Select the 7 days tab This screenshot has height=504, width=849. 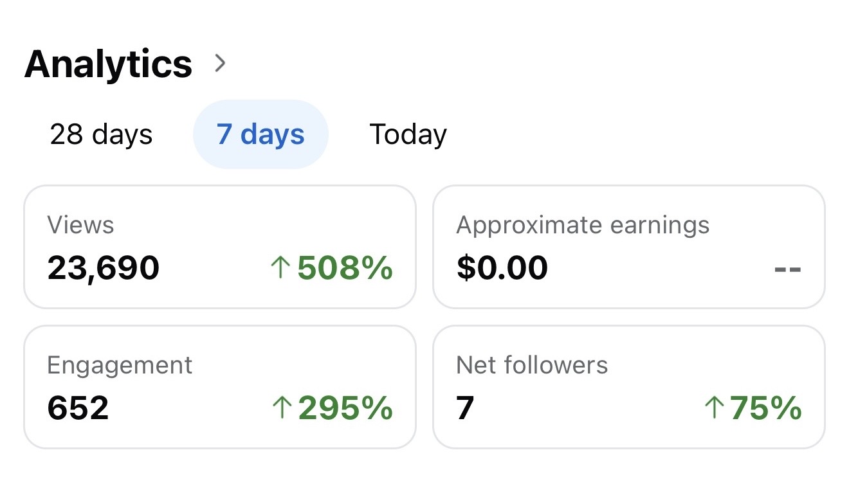[x=260, y=135]
